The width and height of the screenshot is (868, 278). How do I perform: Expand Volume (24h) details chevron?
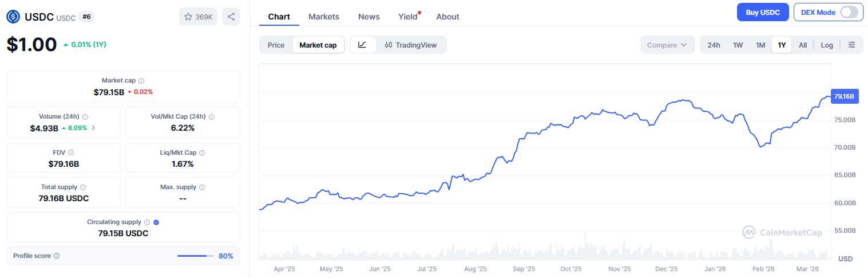tap(93, 128)
